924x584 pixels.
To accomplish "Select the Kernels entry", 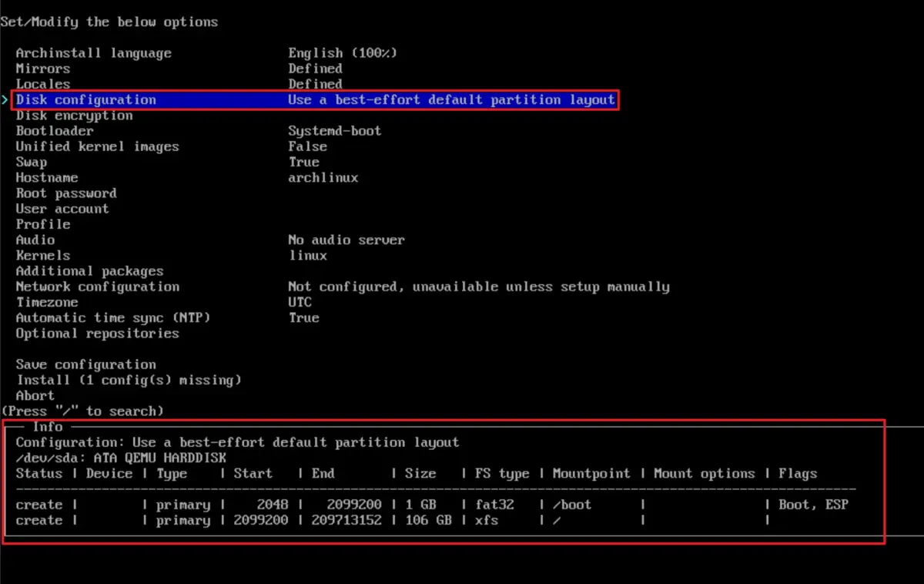I will [42, 255].
